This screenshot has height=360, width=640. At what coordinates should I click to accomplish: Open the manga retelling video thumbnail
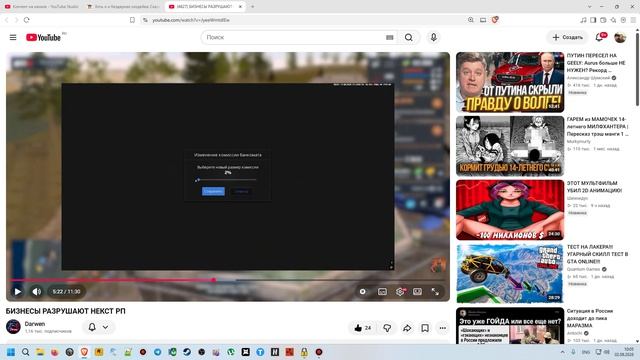point(510,146)
